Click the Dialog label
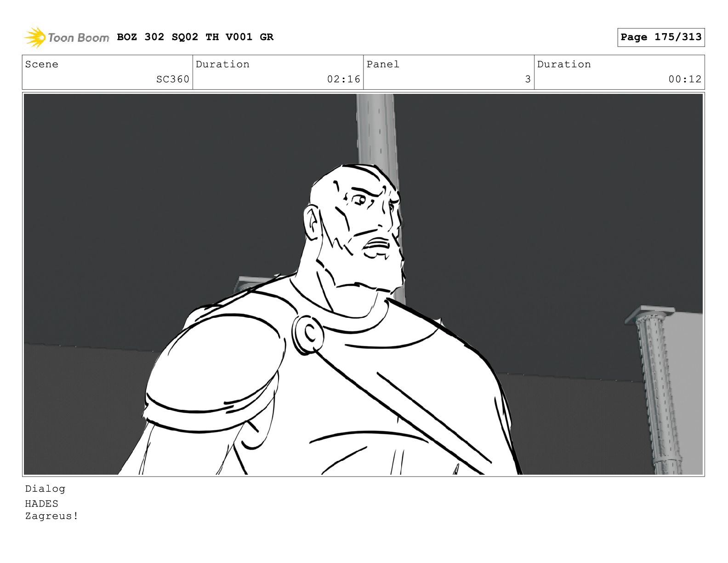The width and height of the screenshot is (728, 563). [x=45, y=489]
